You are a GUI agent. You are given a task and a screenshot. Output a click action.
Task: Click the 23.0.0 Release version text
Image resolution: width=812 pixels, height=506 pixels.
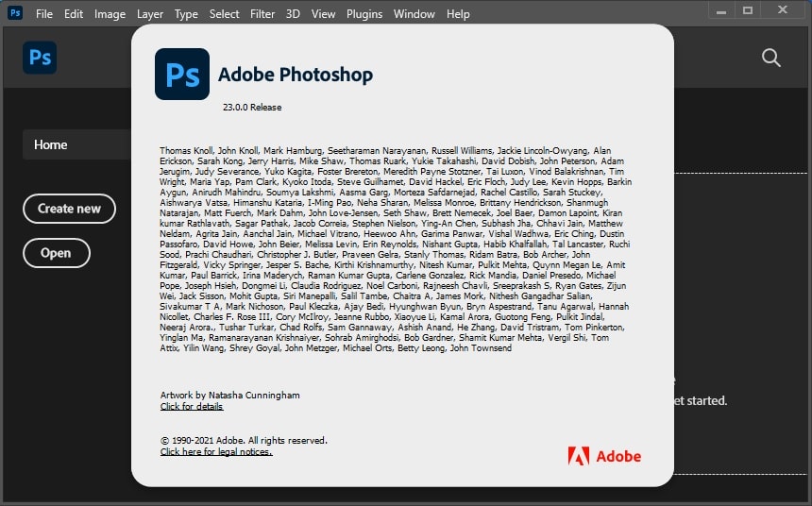(x=252, y=108)
